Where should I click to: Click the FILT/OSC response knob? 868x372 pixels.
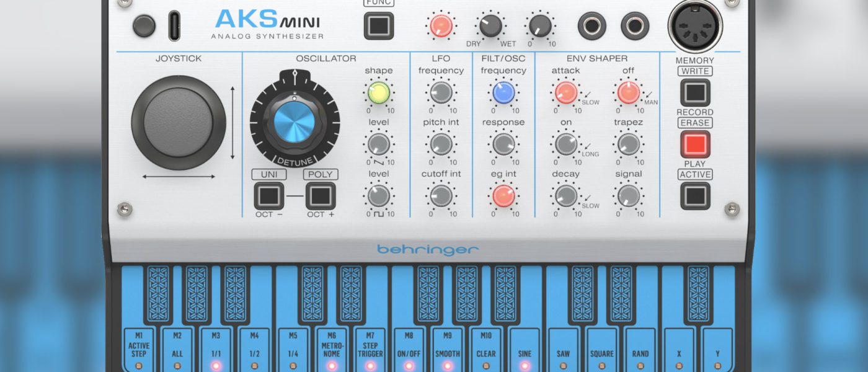click(503, 144)
